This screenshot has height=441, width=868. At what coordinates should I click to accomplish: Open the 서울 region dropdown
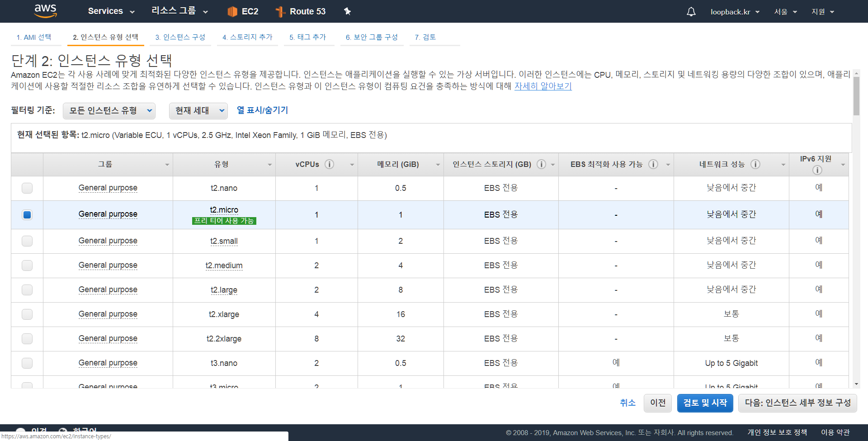(x=785, y=12)
